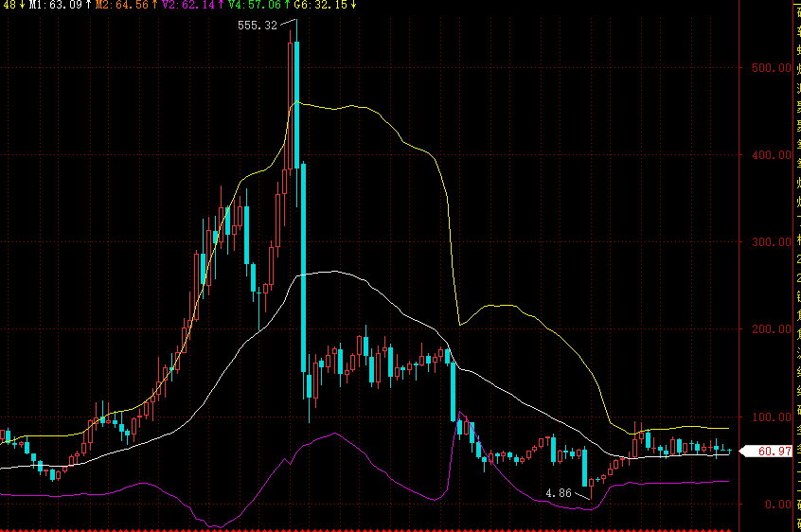This screenshot has width=801, height=532.
Task: Click the 500.00 price axis label
Action: point(772,68)
